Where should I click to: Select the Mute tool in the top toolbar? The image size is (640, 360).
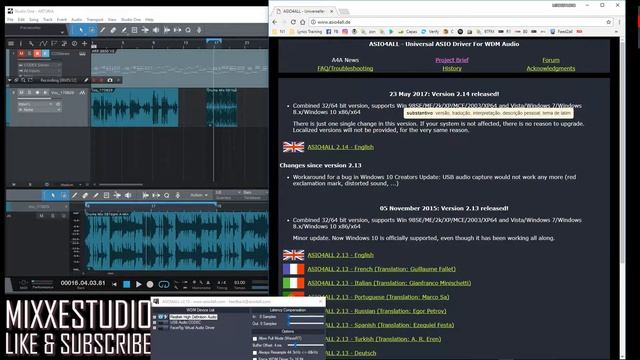(134, 30)
